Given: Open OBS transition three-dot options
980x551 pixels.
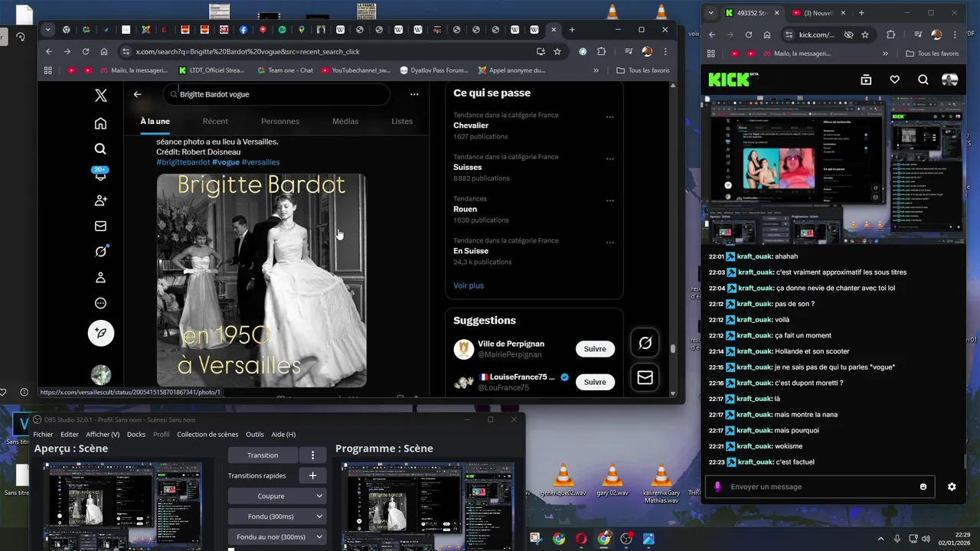Looking at the screenshot, I should pyautogui.click(x=312, y=455).
